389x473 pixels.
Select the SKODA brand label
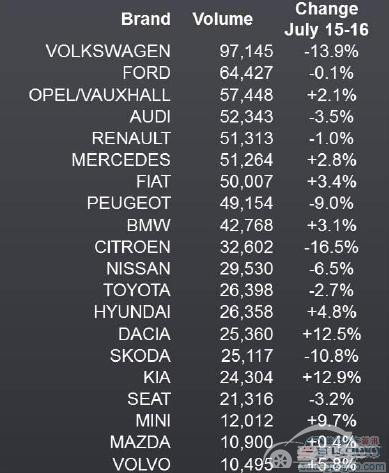(140, 356)
